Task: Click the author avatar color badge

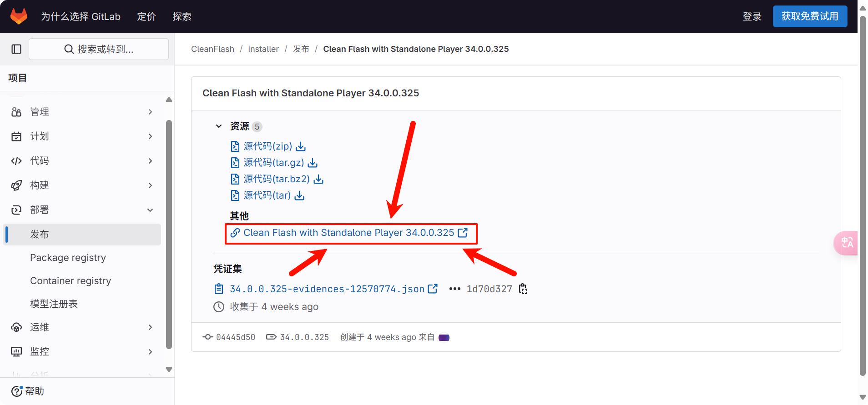Action: [444, 338]
